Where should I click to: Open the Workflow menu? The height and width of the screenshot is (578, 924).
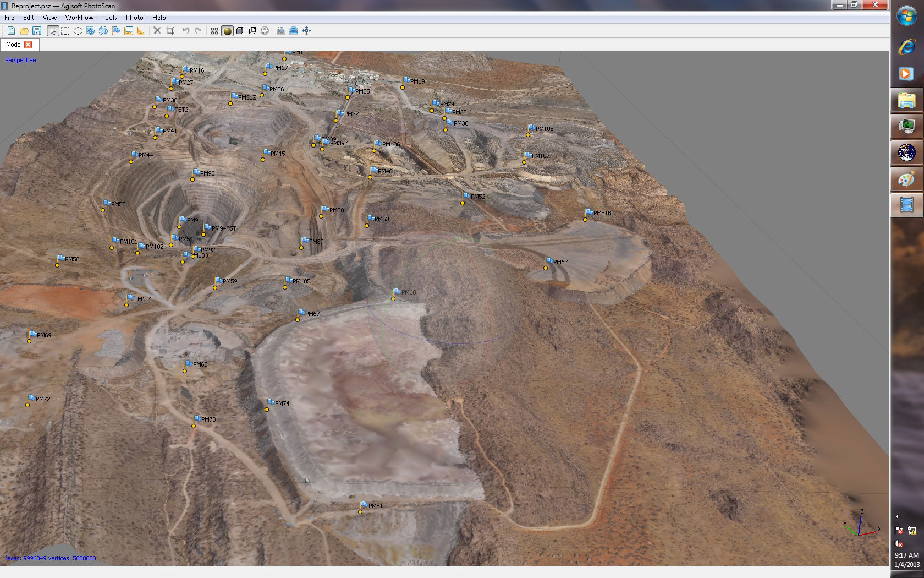[x=79, y=18]
